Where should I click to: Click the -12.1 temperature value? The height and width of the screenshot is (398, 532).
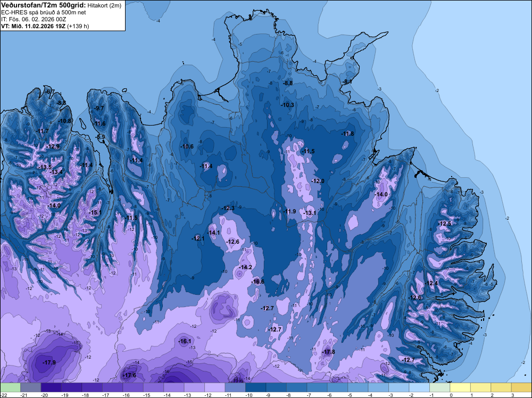(x=198, y=238)
